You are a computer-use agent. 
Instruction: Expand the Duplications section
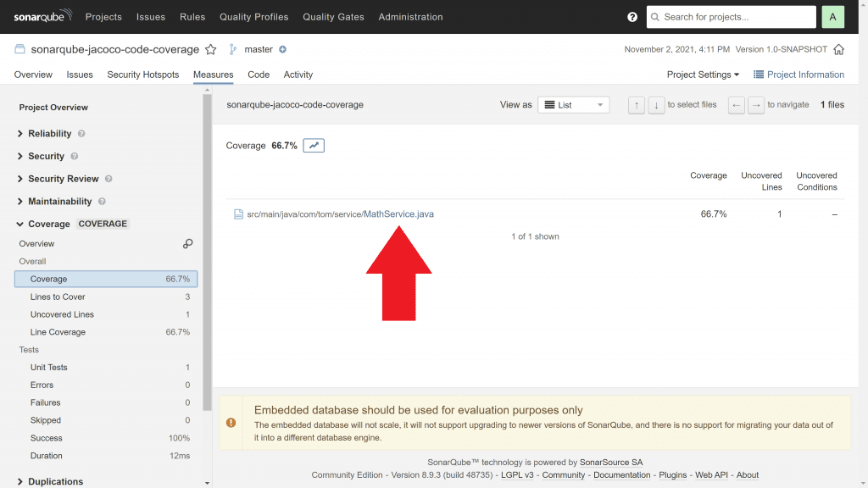[55, 481]
